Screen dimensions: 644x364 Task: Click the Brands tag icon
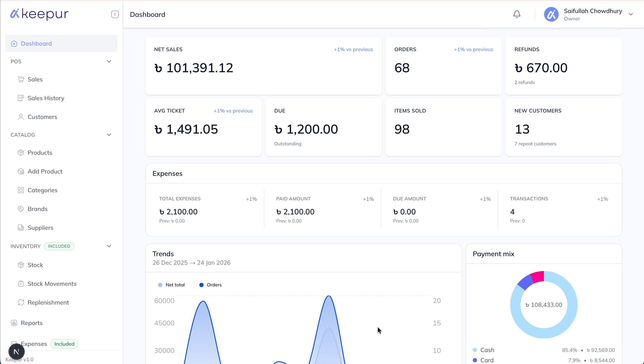click(x=21, y=209)
